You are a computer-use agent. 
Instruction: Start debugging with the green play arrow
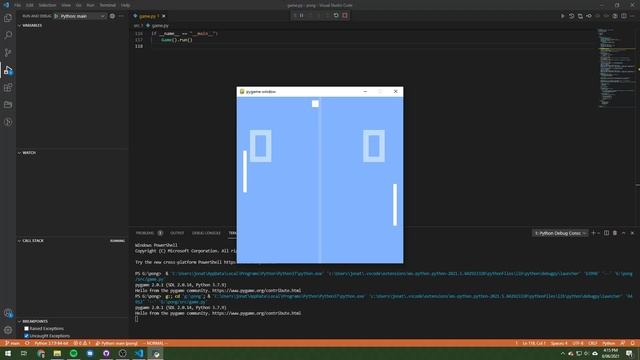(56, 16)
